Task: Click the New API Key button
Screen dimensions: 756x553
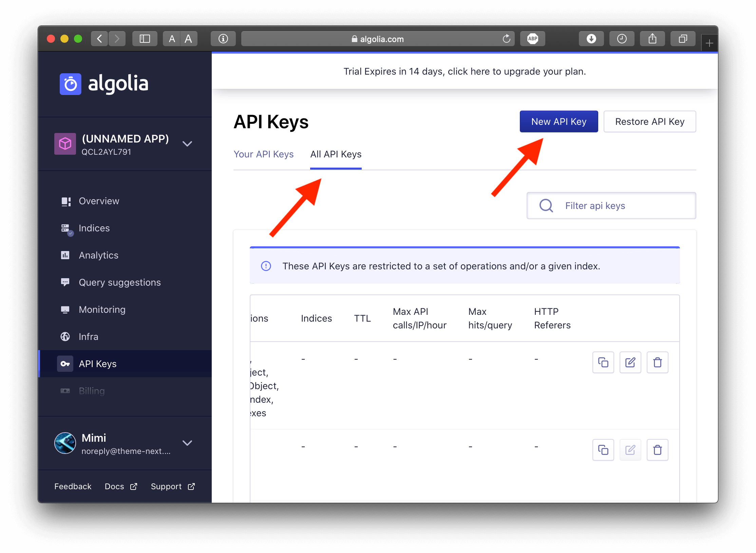Action: pos(559,121)
